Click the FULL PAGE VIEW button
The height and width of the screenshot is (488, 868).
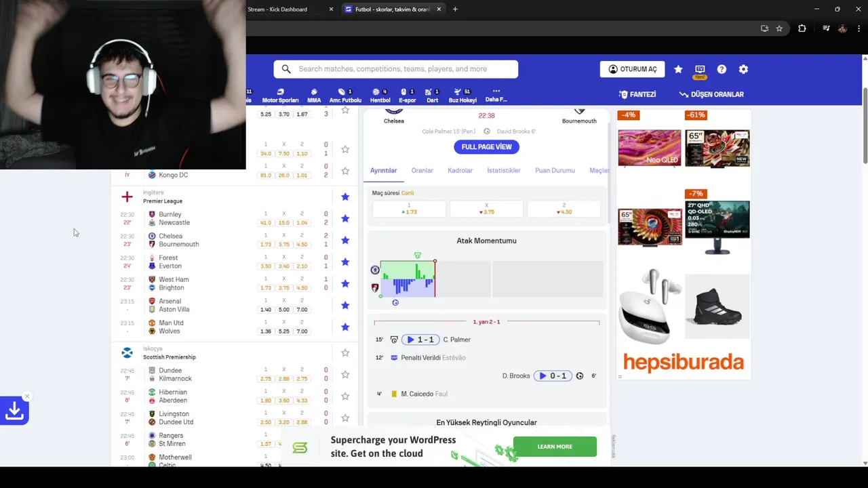486,147
